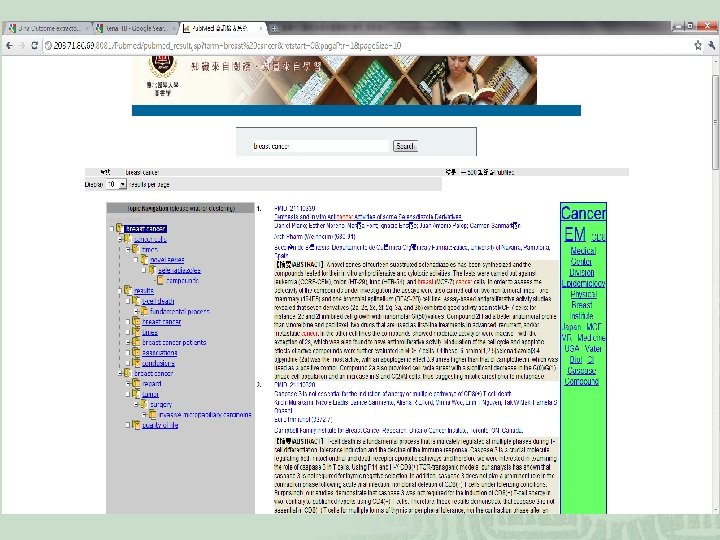Click 'Institute' text in green cloud

tap(581, 316)
